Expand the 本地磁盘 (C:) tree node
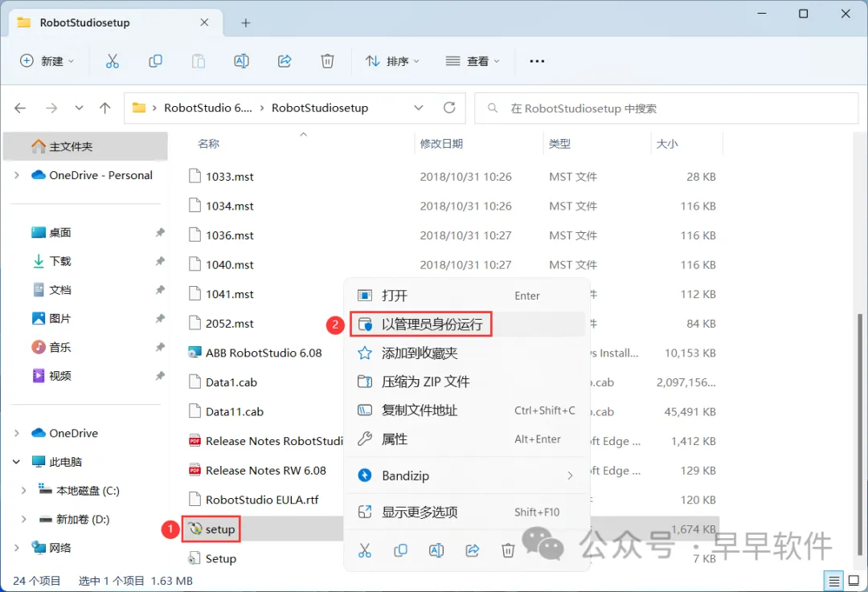 [x=23, y=491]
